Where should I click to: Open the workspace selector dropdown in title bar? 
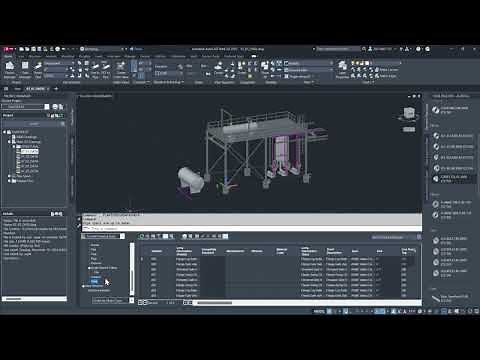tap(103, 49)
